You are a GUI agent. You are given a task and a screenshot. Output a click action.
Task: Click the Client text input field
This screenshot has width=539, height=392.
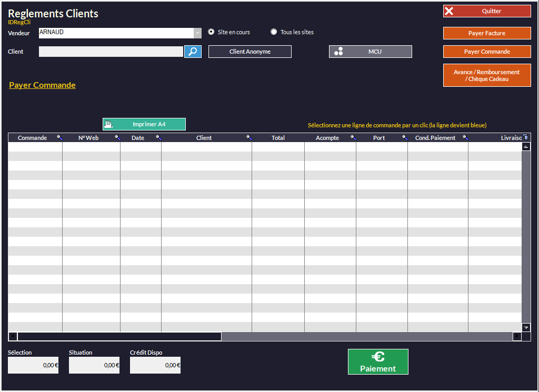tap(111, 52)
